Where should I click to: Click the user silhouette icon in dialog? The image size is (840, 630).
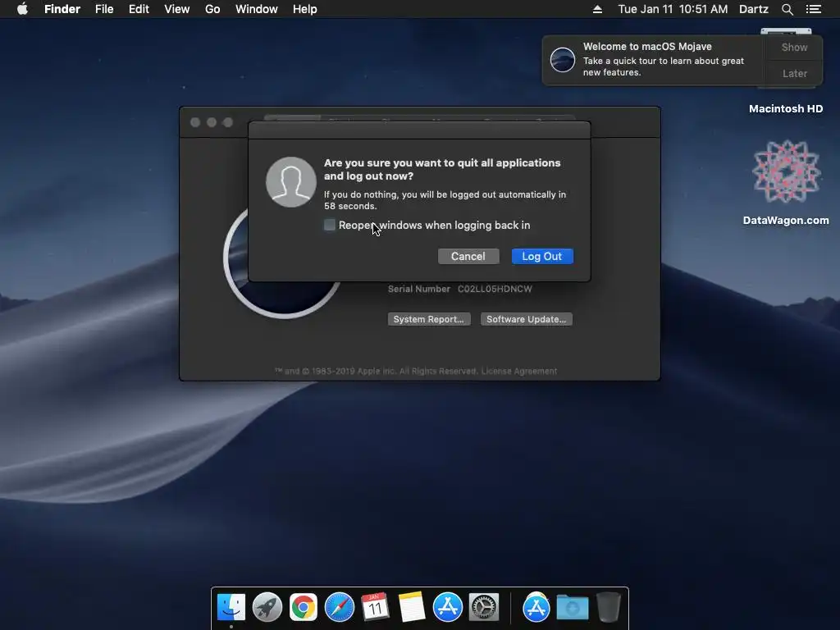tap(291, 182)
